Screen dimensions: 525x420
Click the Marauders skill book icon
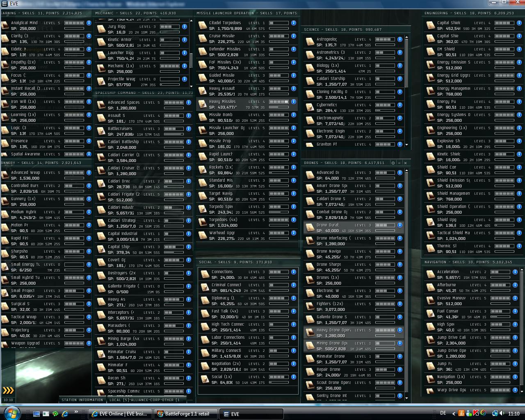[101, 328]
